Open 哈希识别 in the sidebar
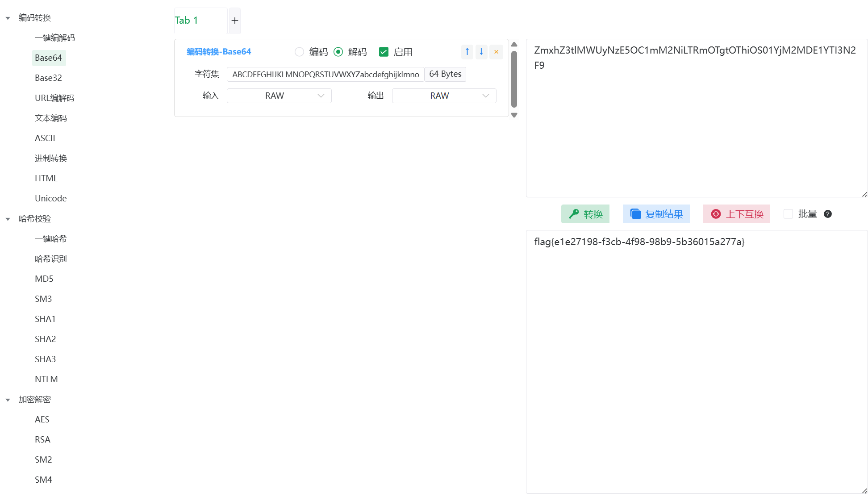This screenshot has width=868, height=497. click(51, 259)
